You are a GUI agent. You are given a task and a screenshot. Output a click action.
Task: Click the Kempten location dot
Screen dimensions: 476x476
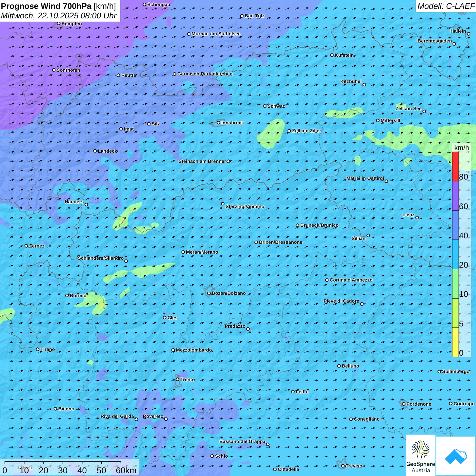click(x=58, y=23)
